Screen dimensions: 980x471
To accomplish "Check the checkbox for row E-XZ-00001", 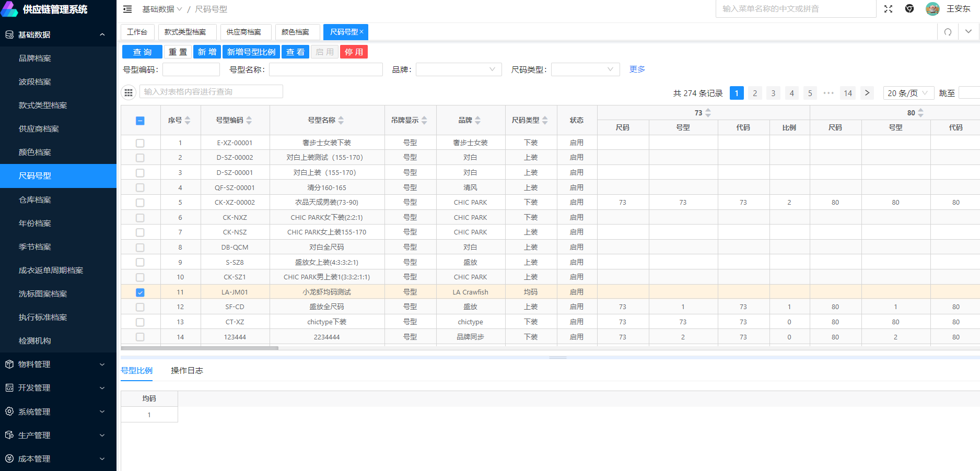I will 140,143.
